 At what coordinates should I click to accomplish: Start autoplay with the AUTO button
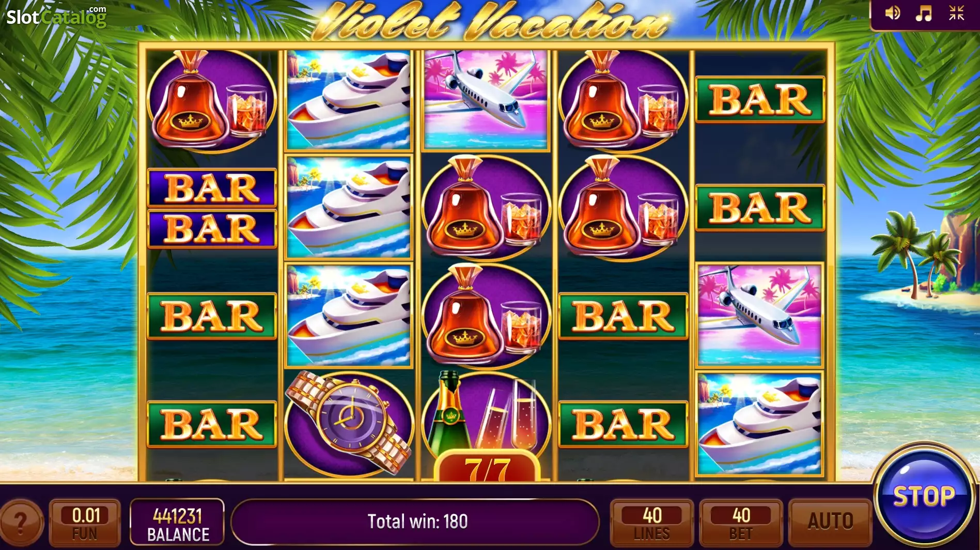[830, 522]
